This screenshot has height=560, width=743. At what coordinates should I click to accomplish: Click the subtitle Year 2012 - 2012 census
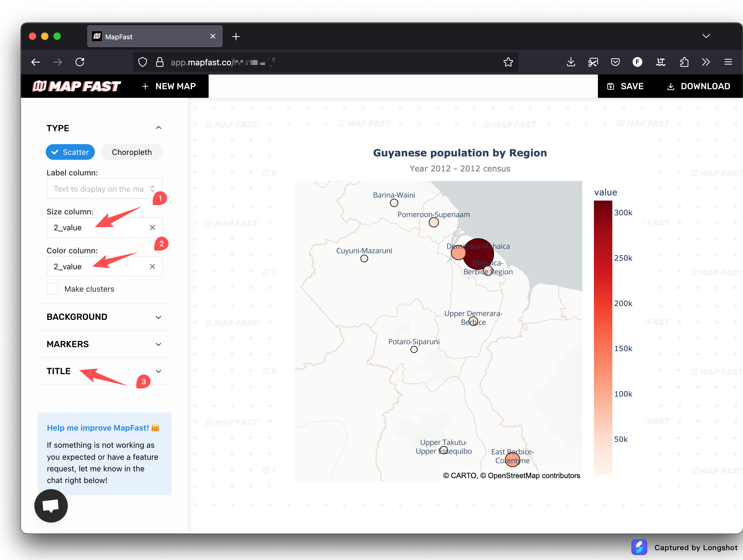[460, 169]
